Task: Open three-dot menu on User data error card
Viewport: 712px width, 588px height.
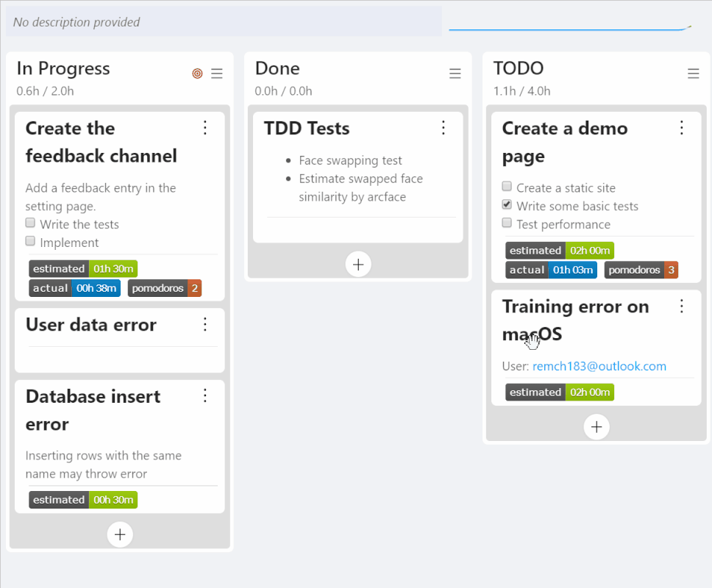Action: 205,324
